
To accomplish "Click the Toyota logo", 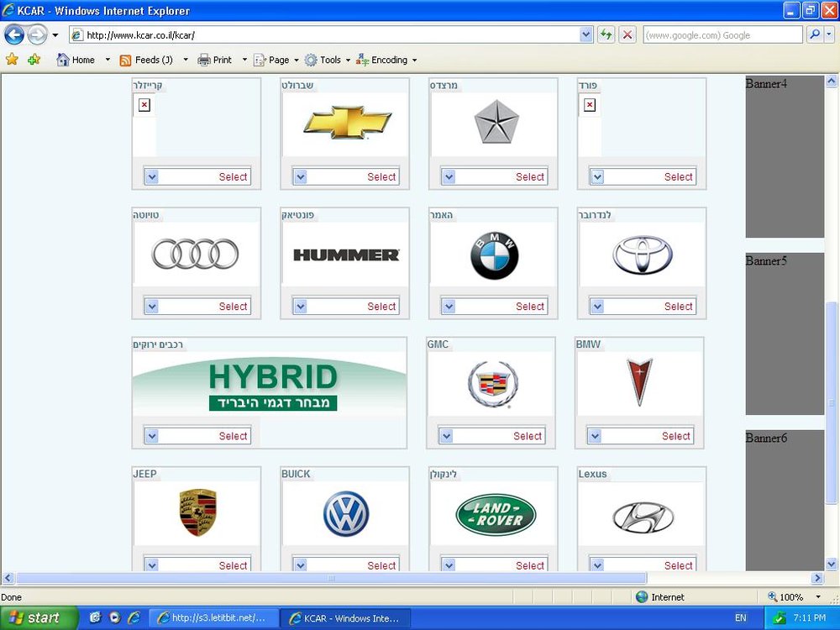I will pos(643,255).
